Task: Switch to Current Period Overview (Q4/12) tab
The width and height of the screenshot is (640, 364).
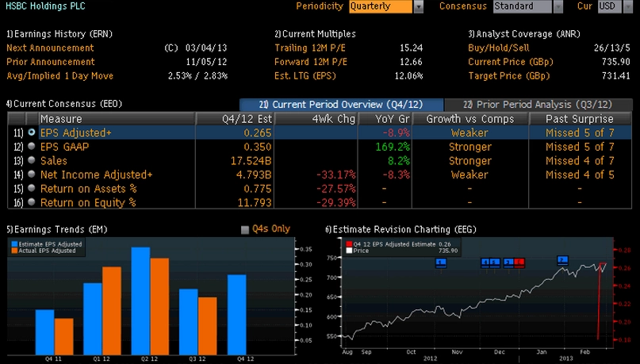Action: [x=341, y=105]
